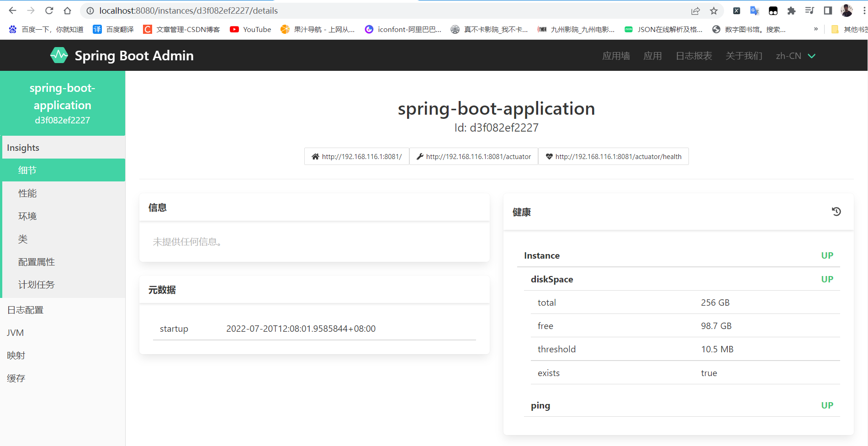Open the /actuator/health URL link
Screen dimensions: 868x446
point(614,156)
